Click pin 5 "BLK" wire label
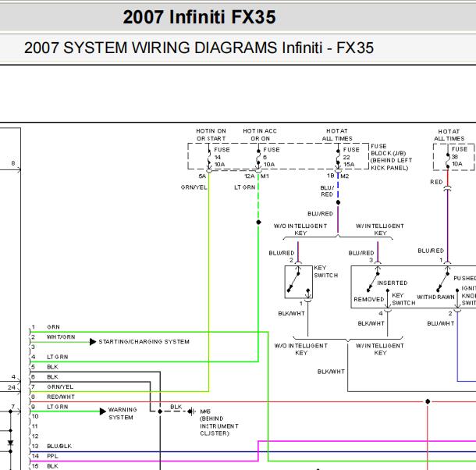The image size is (476, 470). click(52, 367)
